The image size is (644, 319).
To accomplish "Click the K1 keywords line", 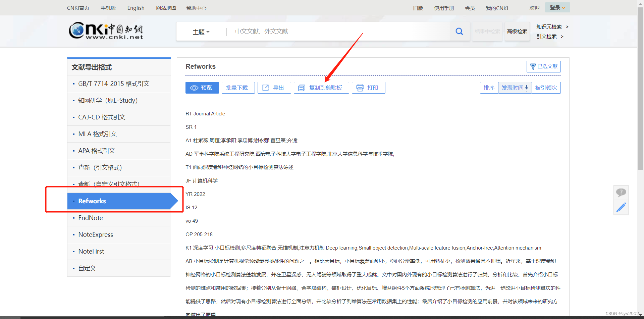I will pos(363,248).
